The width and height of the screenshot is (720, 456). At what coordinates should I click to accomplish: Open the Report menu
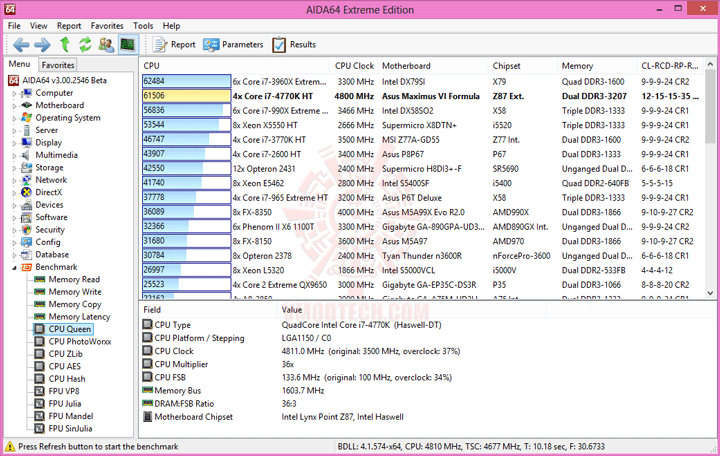click(x=69, y=26)
